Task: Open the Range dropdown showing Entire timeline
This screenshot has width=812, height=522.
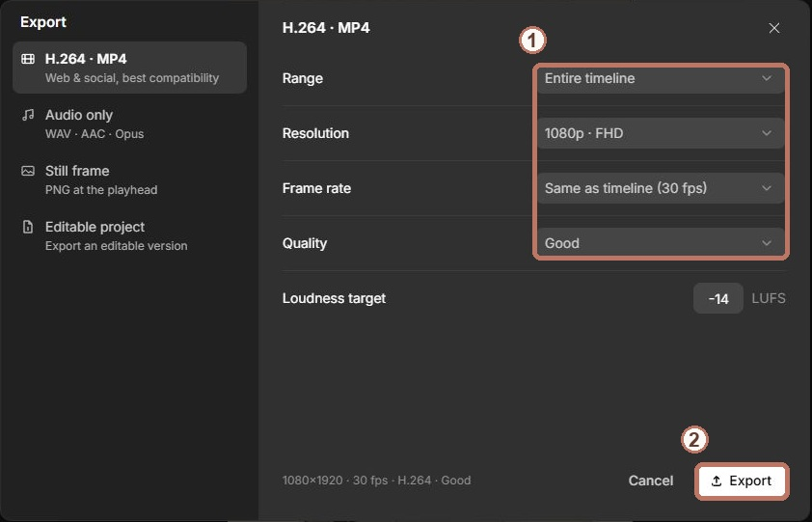Action: pos(661,78)
